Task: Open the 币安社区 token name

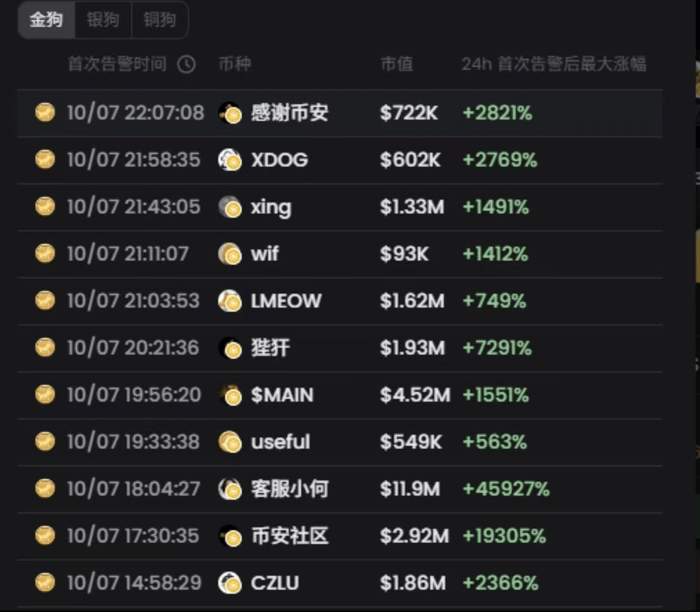Action: point(289,536)
